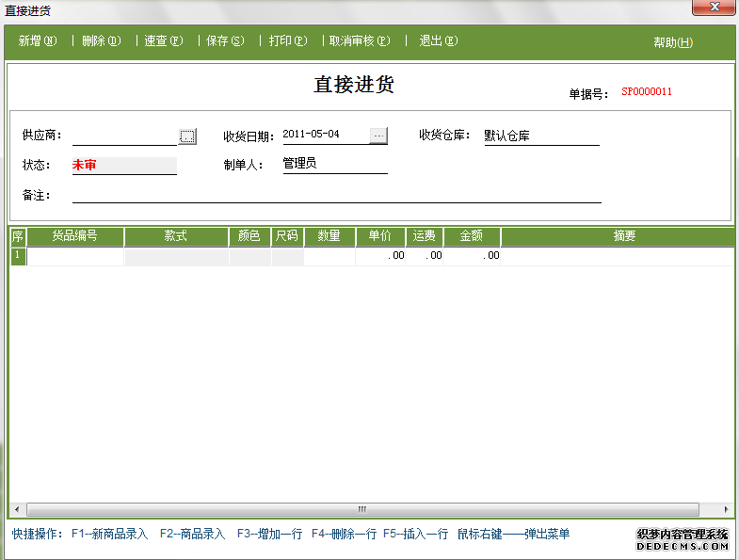Viewport: 739px width, 560px height.
Task: Close the 直接进货 window
Action: [714, 8]
